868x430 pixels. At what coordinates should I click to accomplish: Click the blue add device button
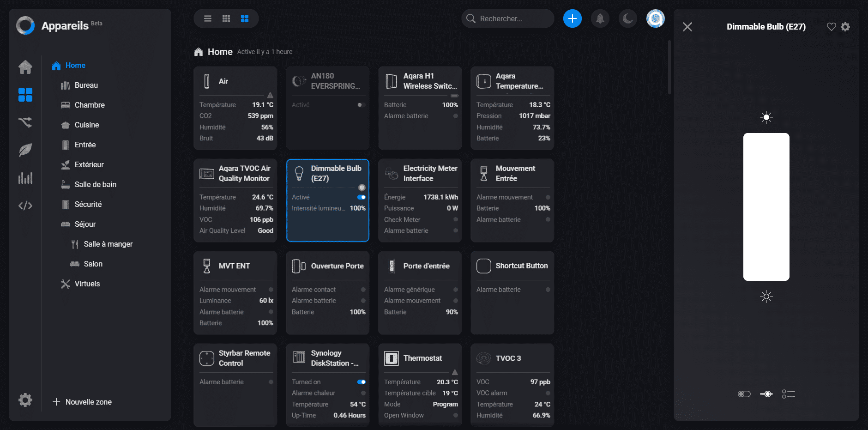[x=573, y=18]
